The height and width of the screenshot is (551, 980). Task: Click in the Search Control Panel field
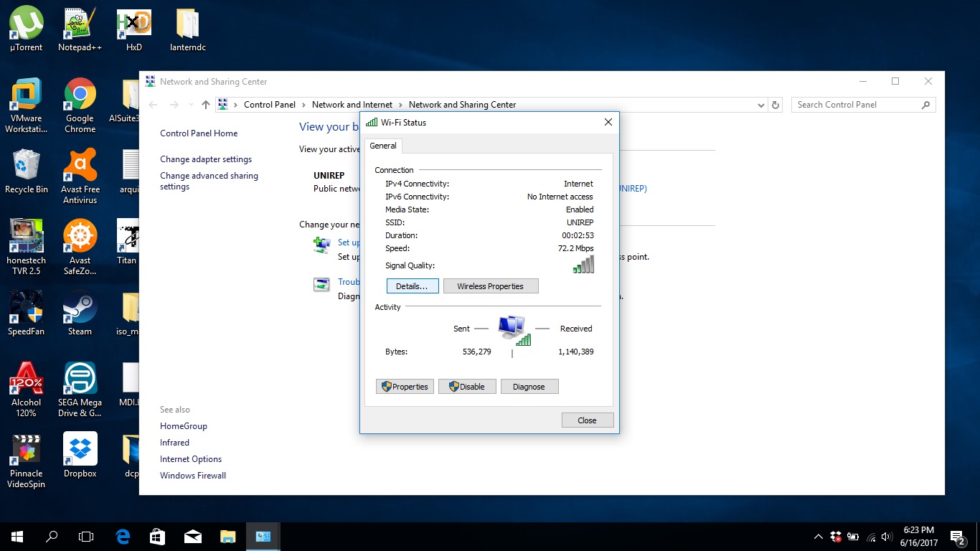pyautogui.click(x=864, y=105)
